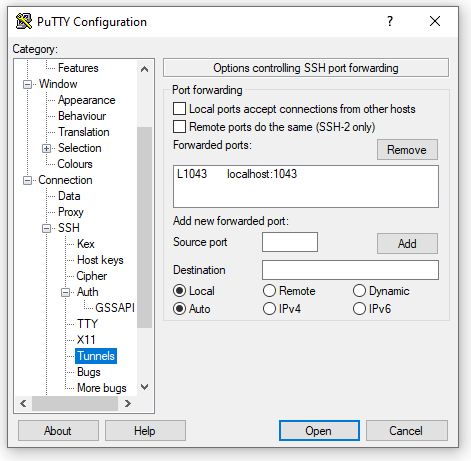Click the PuTTY icon in title bar

pyautogui.click(x=24, y=21)
